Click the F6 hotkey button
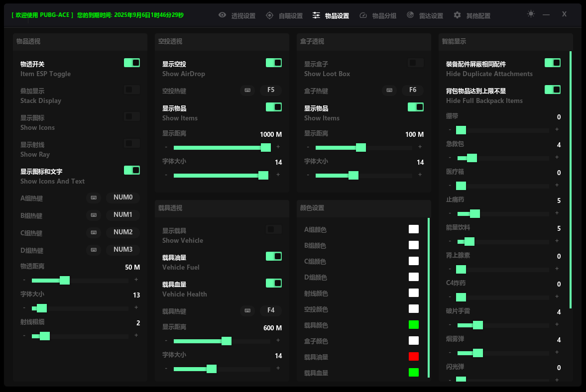Screen dimensions: 586x392 click(413, 90)
